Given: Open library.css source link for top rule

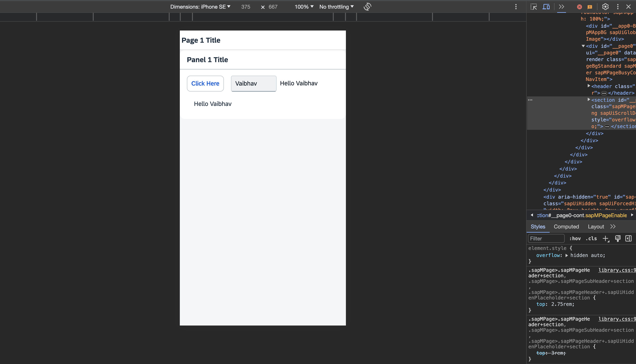Looking at the screenshot, I should click(x=617, y=270).
